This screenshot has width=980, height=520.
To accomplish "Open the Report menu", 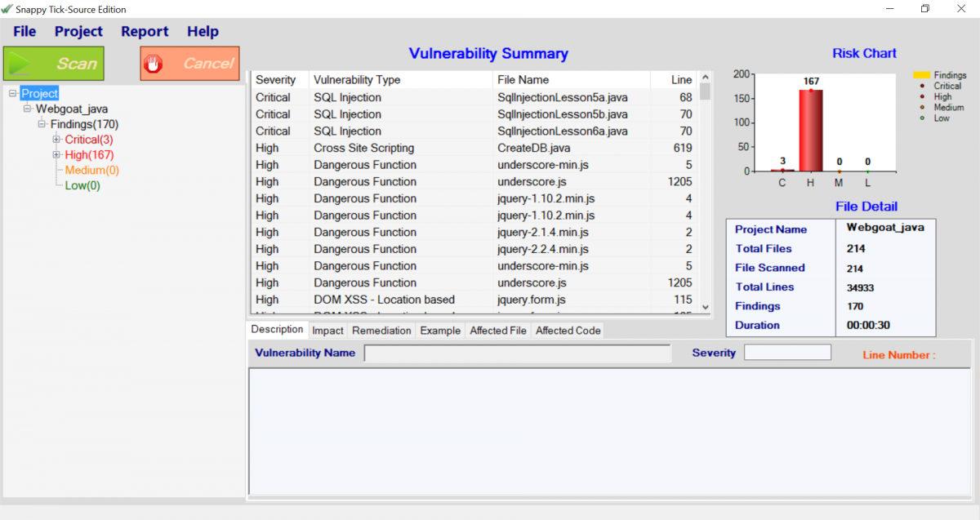I will [145, 31].
